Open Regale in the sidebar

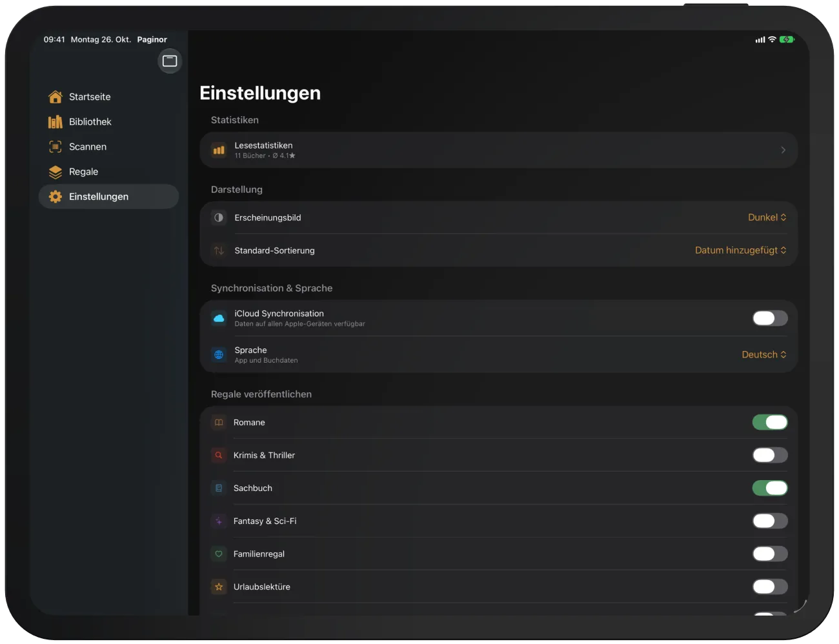click(x=108, y=172)
